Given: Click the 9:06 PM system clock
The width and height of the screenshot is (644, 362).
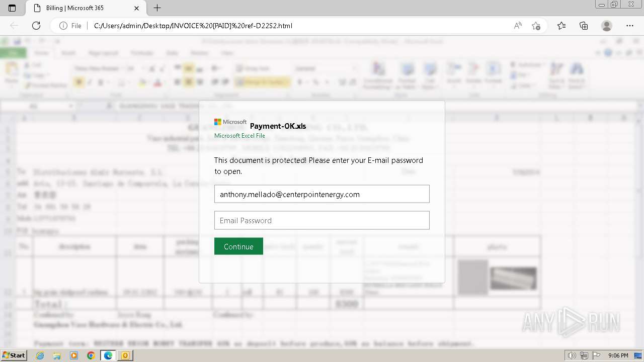Looking at the screenshot, I should [x=618, y=355].
